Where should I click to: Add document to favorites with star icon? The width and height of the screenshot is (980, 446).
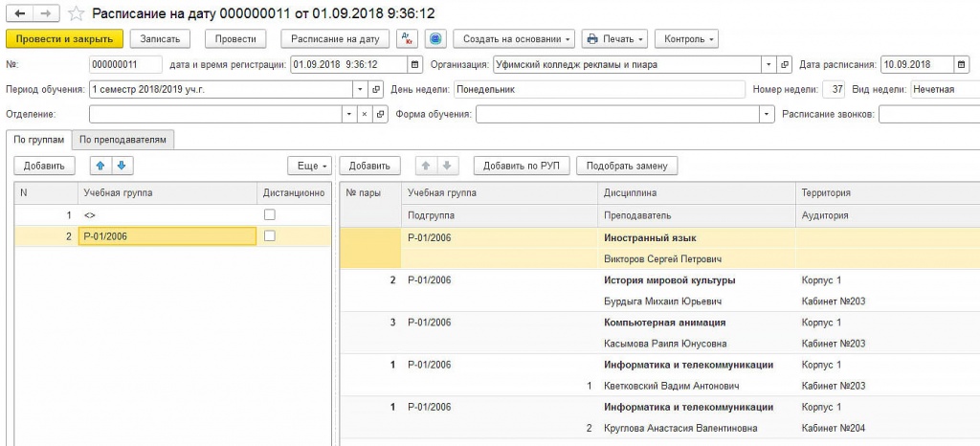pyautogui.click(x=76, y=13)
